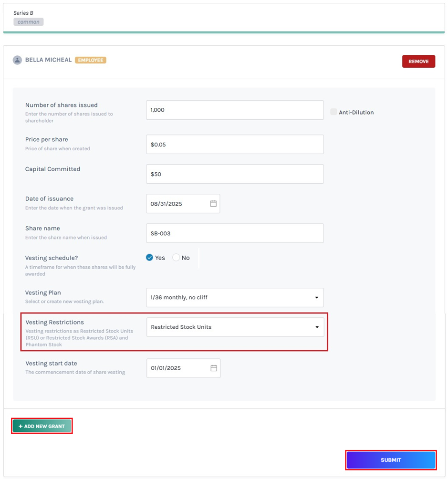Viewport: 448px width, 480px height.
Task: Edit the Price per share field
Action: click(x=235, y=144)
